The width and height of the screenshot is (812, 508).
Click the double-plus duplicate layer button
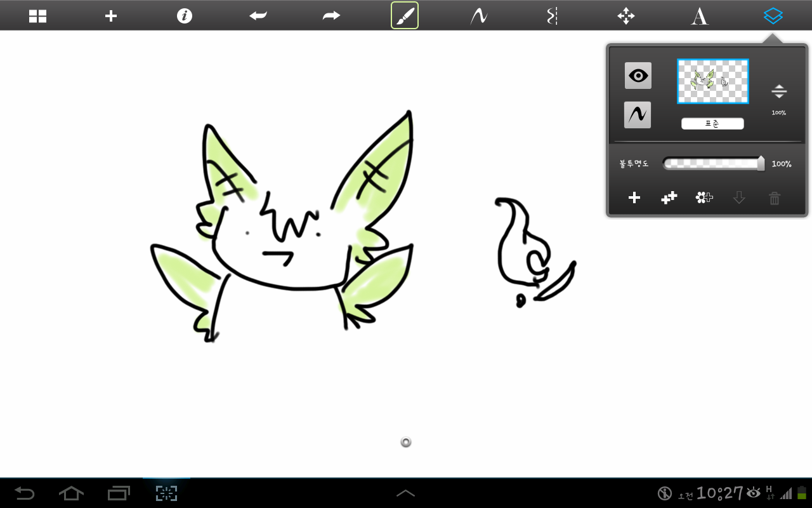click(x=669, y=198)
